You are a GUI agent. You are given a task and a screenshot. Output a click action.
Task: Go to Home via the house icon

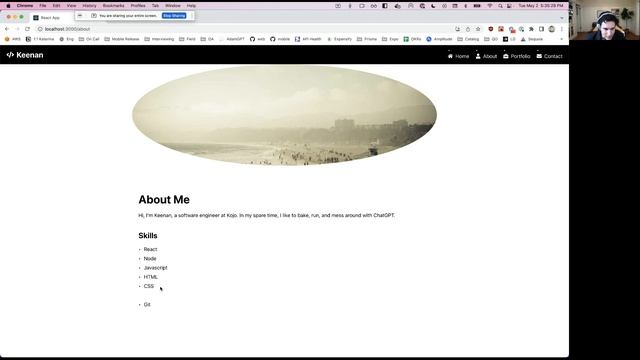[450, 56]
